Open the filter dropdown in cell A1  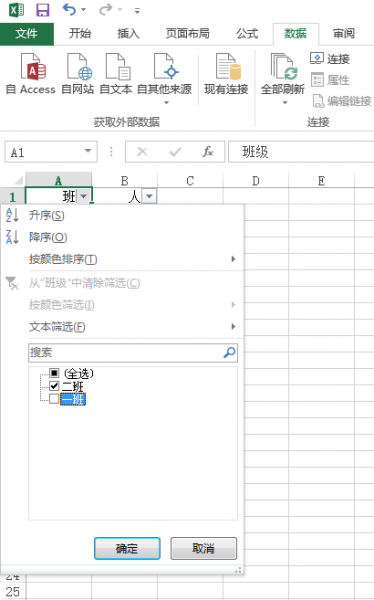[83, 197]
